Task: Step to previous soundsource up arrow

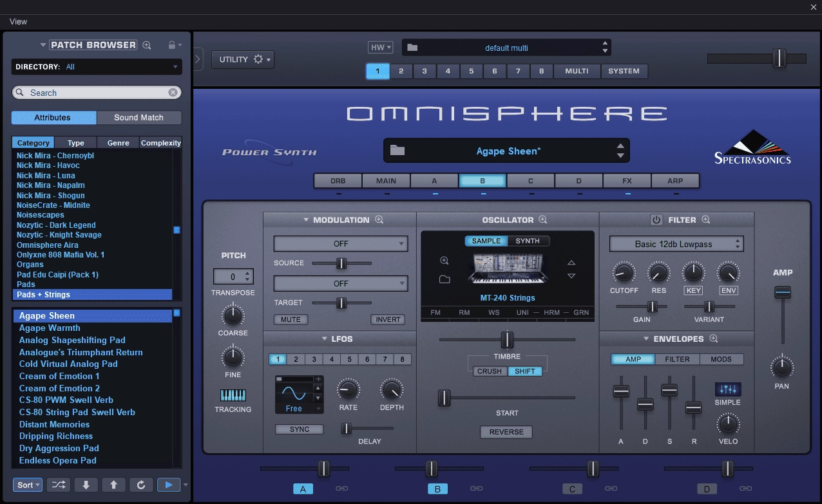Action: (571, 263)
